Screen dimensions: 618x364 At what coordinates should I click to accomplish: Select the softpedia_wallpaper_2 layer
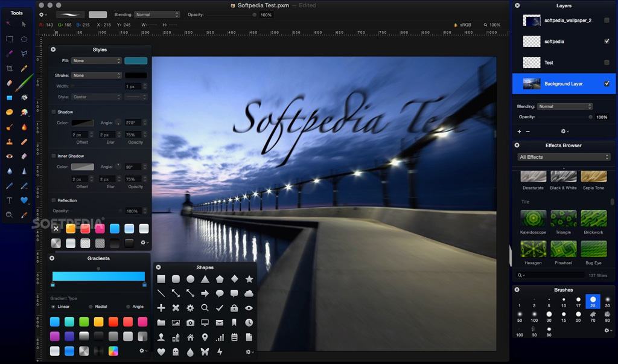pyautogui.click(x=564, y=21)
